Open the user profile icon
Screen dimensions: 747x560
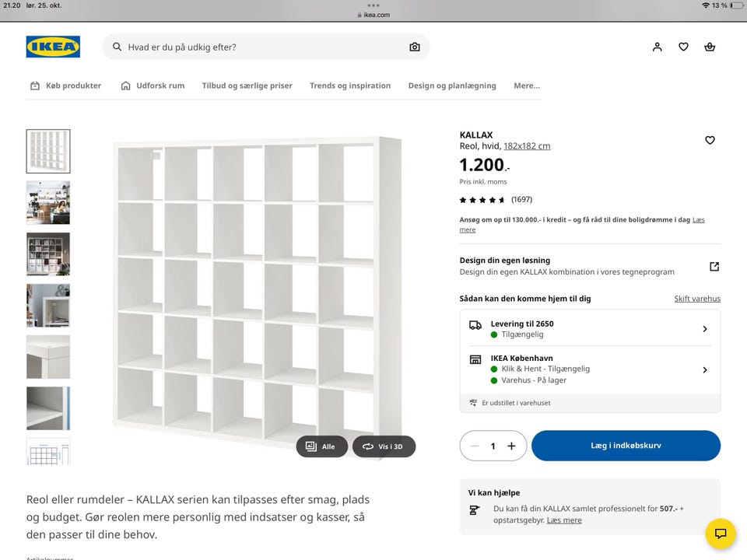[x=658, y=47]
